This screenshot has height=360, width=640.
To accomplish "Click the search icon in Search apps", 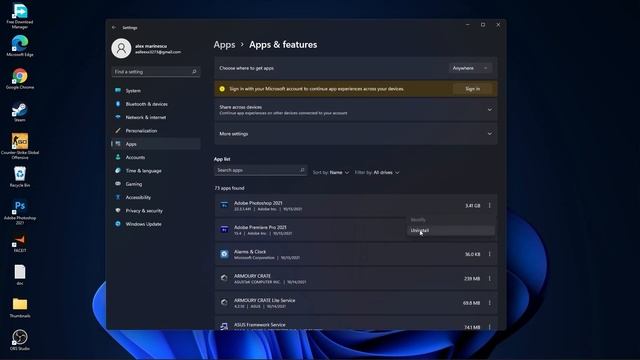I will click(302, 170).
